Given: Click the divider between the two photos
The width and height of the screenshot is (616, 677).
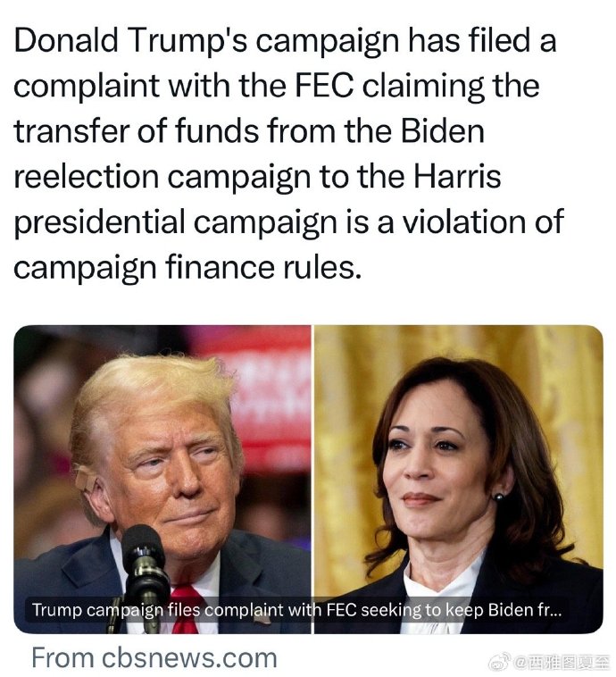Looking at the screenshot, I should 312,480.
